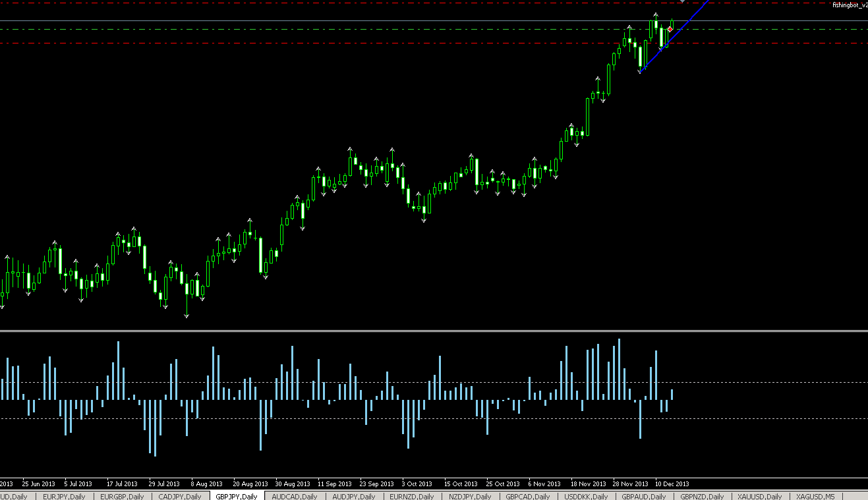
Task: Open the GBPCAD,Daily chart tab
Action: click(x=527, y=496)
